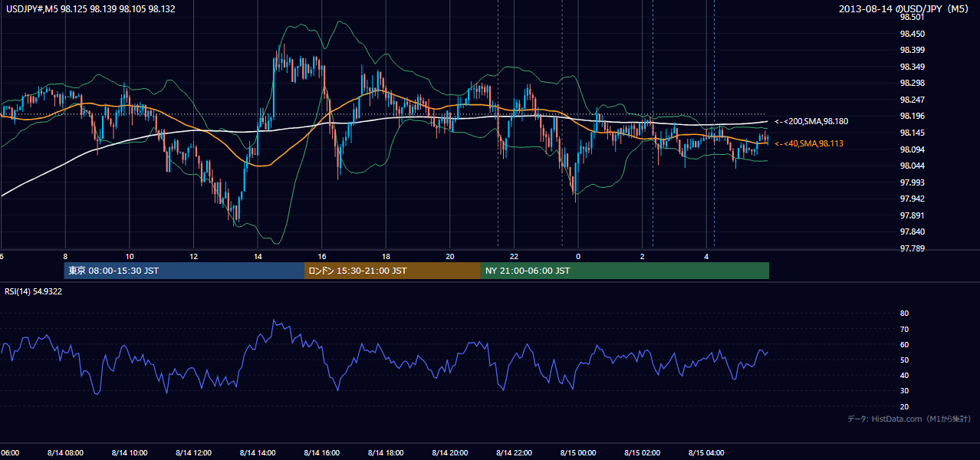Viewport: 980px width, 460px height.
Task: Click the date label 8/14 22:00
Action: 514,452
